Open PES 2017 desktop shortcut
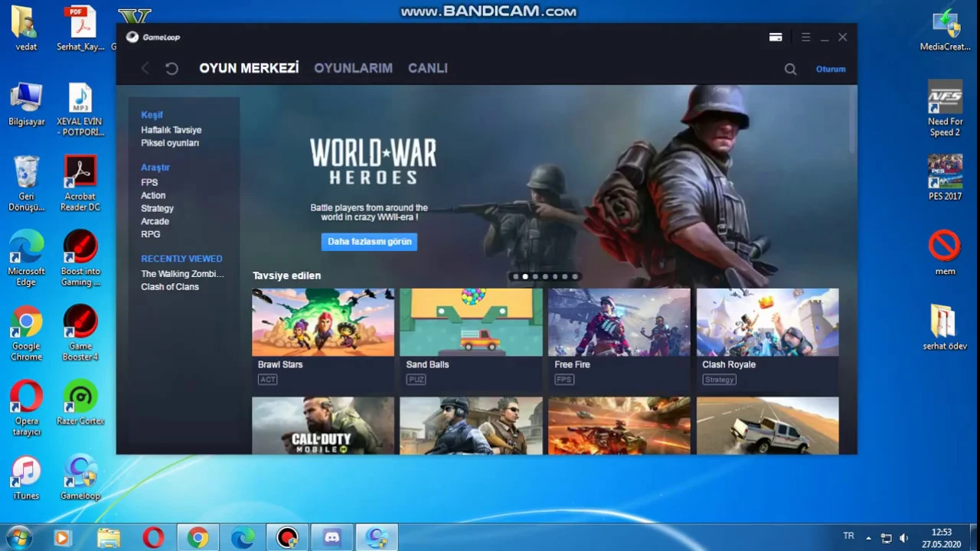Screen dimensions: 980x551 [x=945, y=179]
